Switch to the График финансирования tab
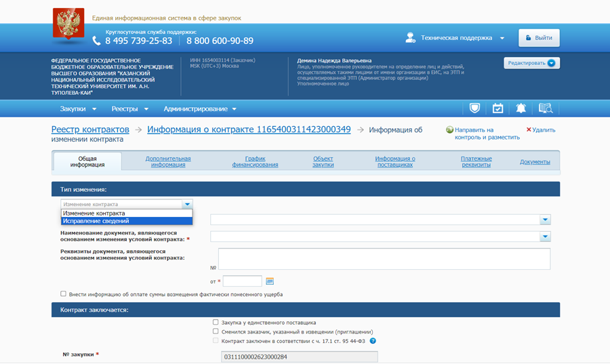The height and width of the screenshot is (364, 610). (255, 161)
